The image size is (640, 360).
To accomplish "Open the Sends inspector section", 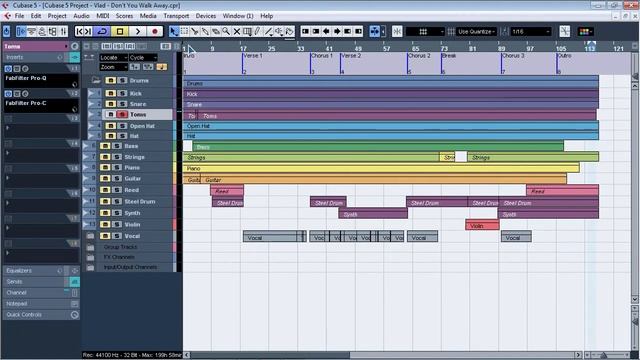I will point(40,282).
